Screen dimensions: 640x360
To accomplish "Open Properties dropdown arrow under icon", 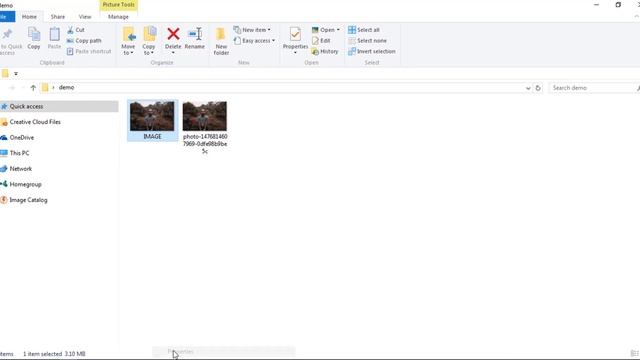I will click(295, 53).
